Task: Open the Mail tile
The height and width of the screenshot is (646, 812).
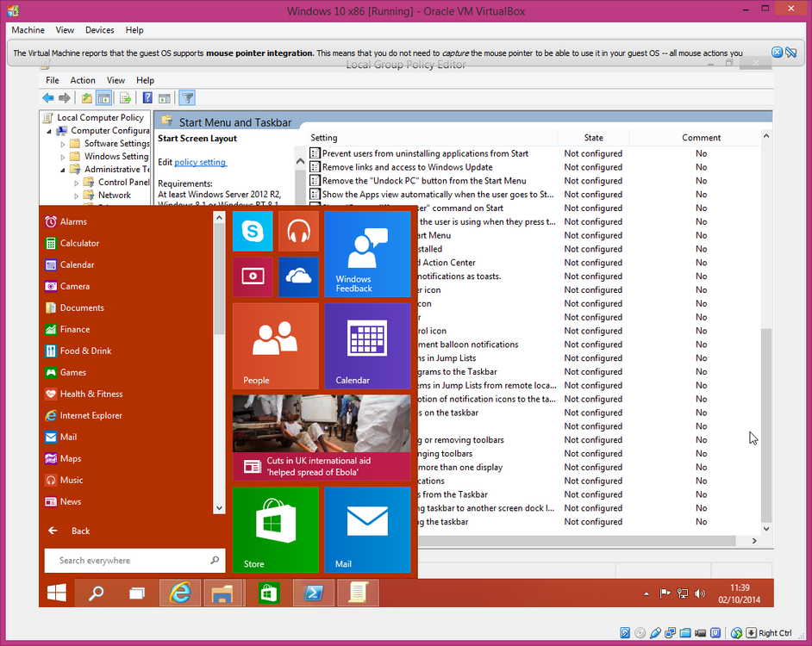Action: click(x=368, y=530)
